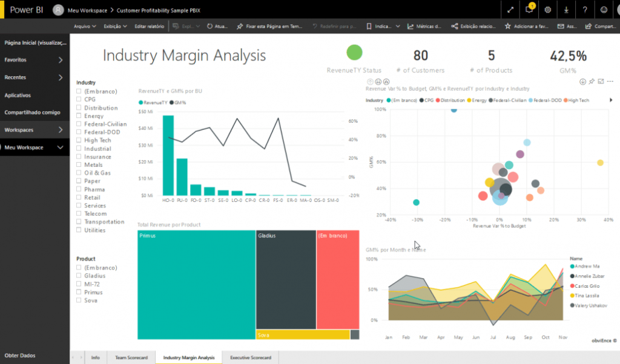Enter full screen mode icon

pos(510,10)
